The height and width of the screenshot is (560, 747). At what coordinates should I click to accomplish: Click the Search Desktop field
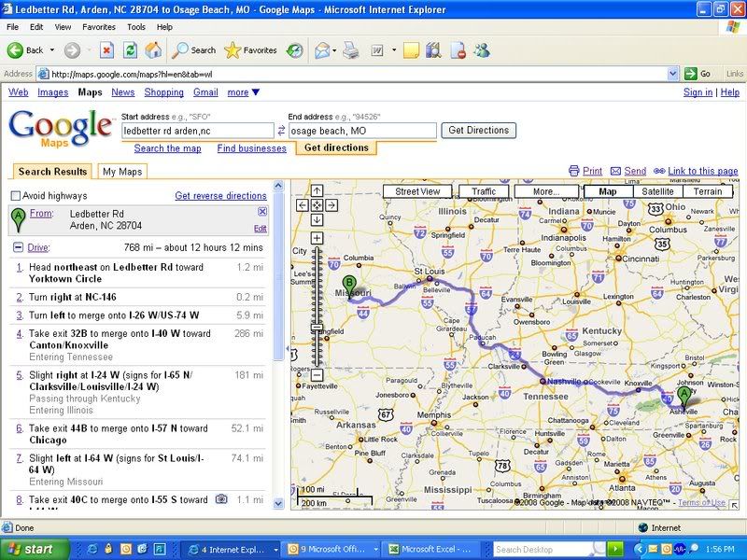click(543, 550)
